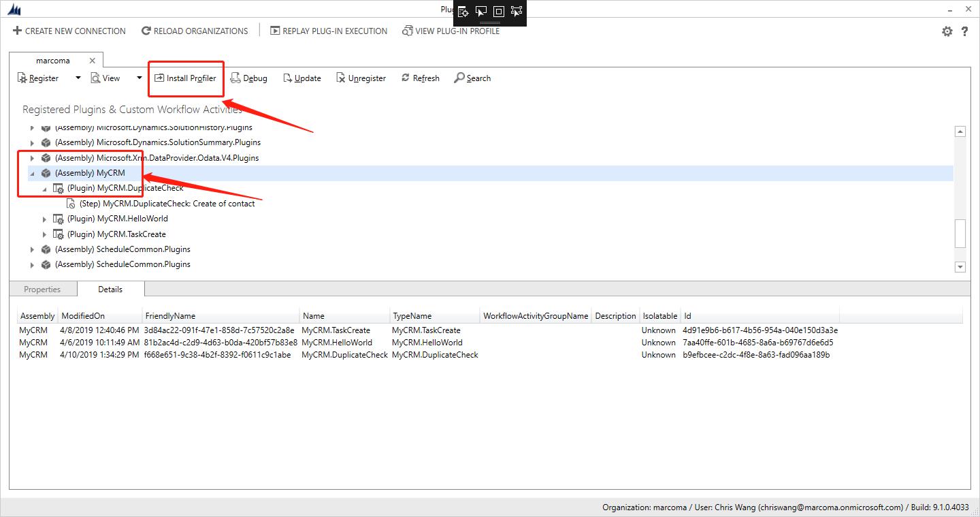Viewport: 980px width, 517px height.
Task: Sort by the Assembly column header
Action: click(37, 316)
